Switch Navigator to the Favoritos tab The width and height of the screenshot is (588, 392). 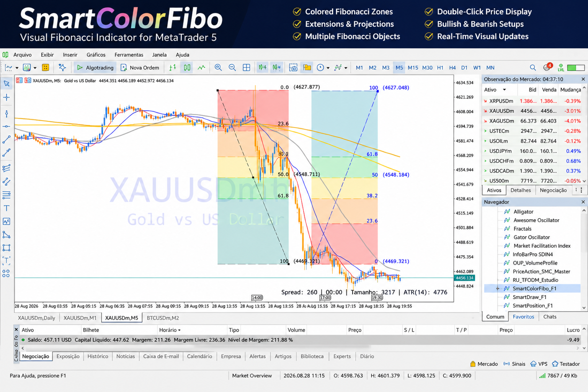(x=523, y=317)
